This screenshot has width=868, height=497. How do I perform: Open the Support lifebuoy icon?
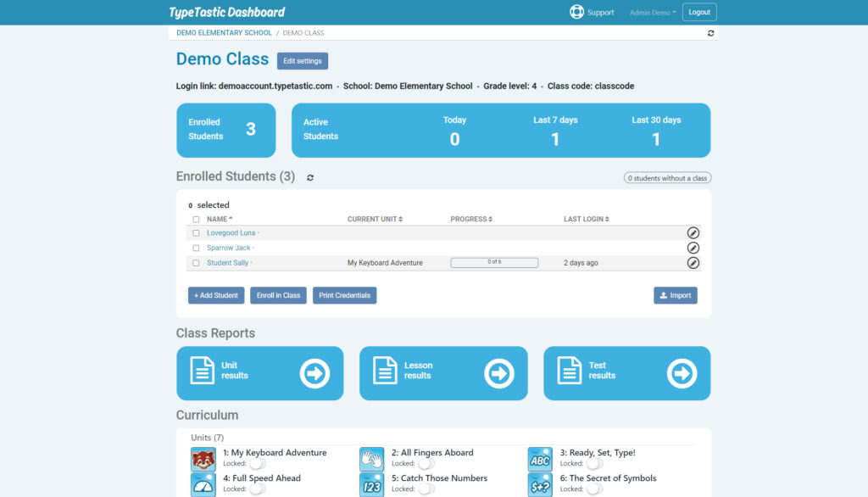pyautogui.click(x=577, y=13)
